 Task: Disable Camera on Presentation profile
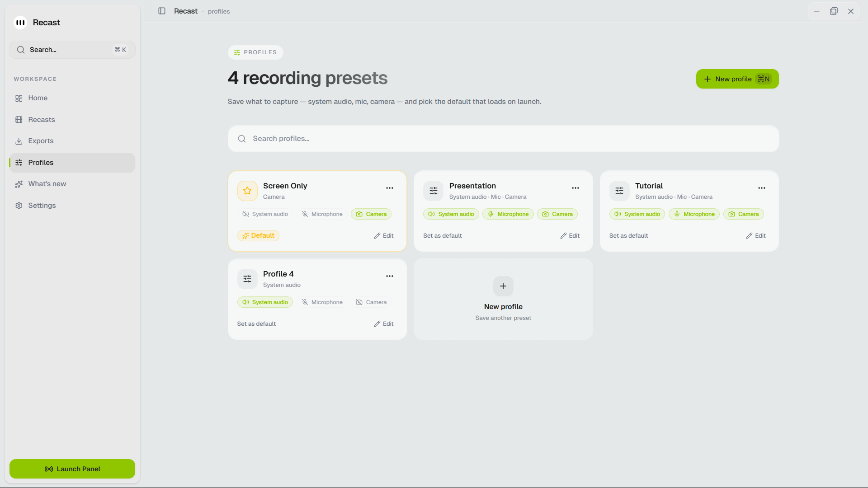coord(557,214)
